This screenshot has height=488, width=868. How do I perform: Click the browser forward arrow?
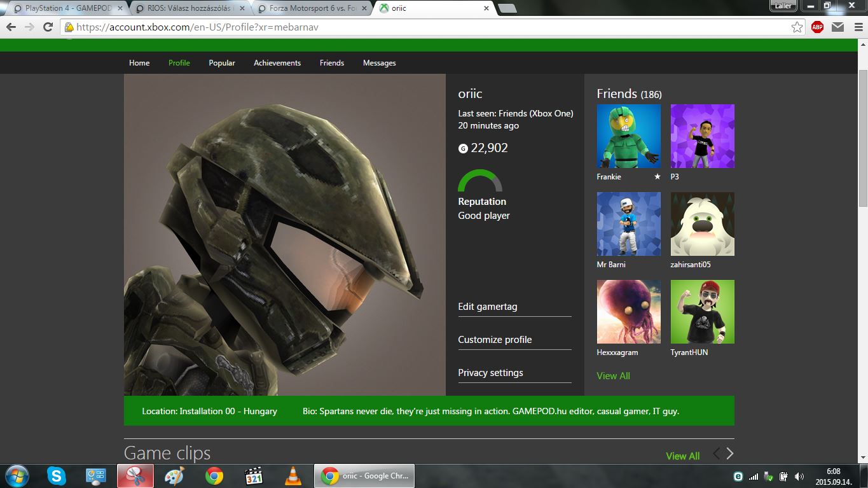(29, 27)
